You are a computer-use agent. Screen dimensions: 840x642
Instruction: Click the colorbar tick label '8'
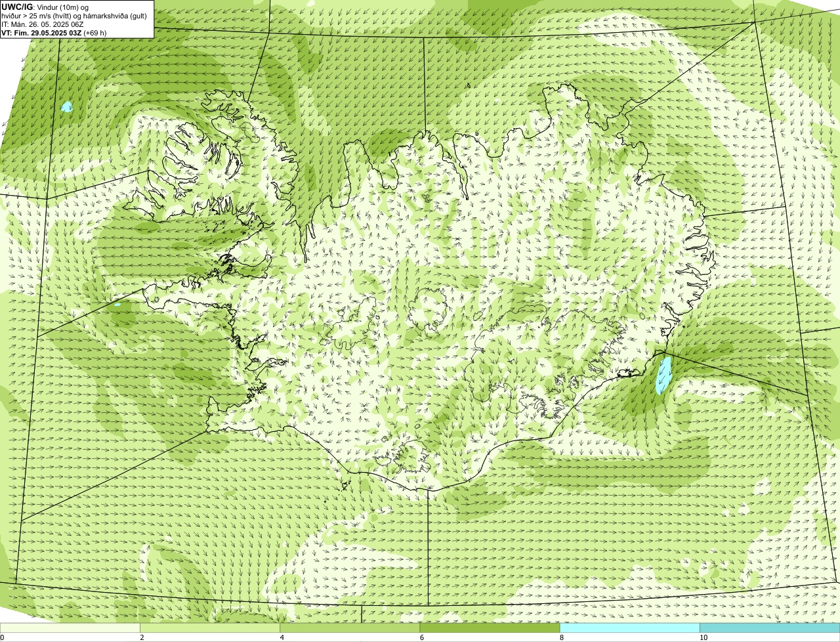click(561, 637)
